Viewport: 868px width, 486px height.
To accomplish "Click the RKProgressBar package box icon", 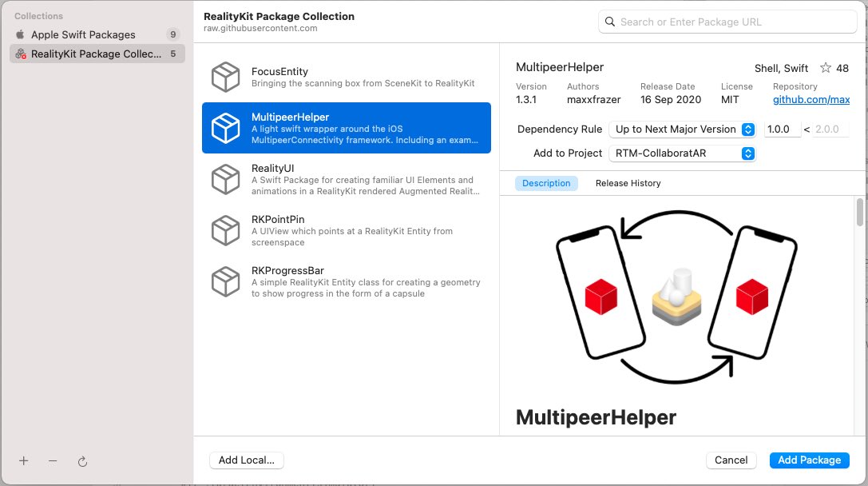I will click(x=225, y=281).
